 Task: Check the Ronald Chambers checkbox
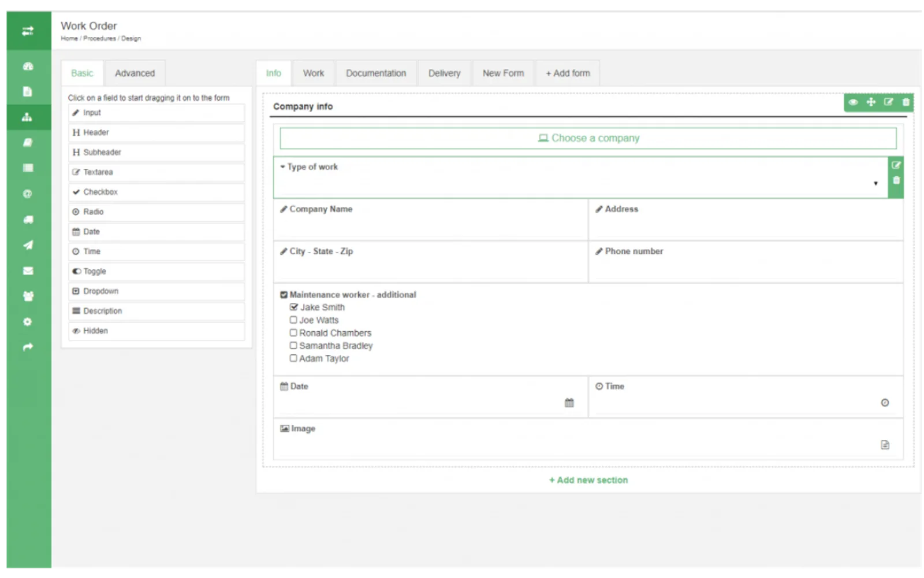click(x=293, y=333)
